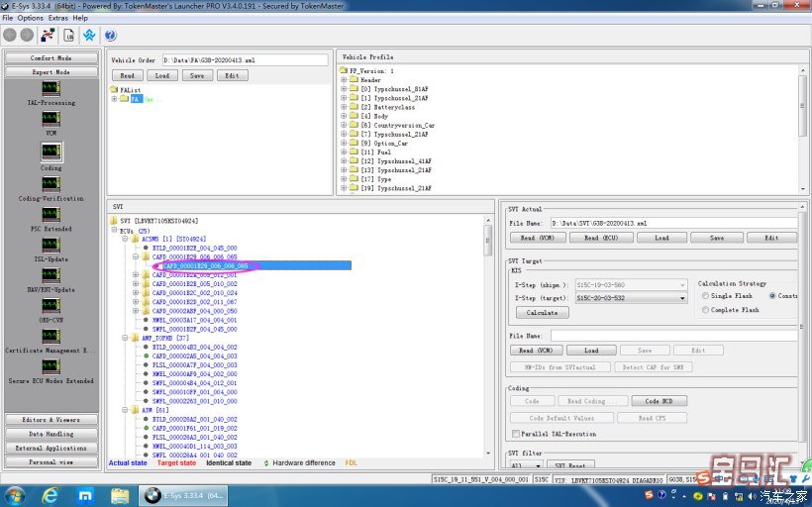Open I-Step (target) dropdown
The image size is (812, 507).
click(x=682, y=298)
